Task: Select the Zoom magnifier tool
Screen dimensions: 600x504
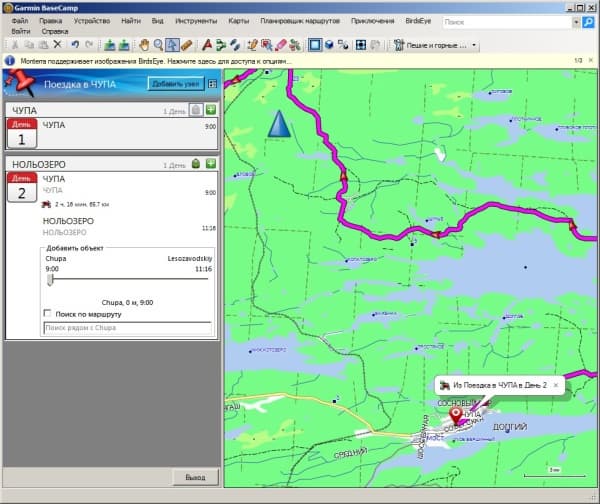Action: 158,45
